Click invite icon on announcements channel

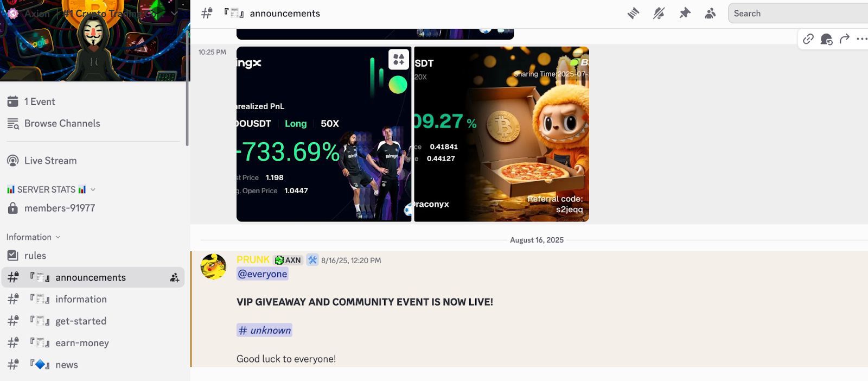tap(174, 277)
